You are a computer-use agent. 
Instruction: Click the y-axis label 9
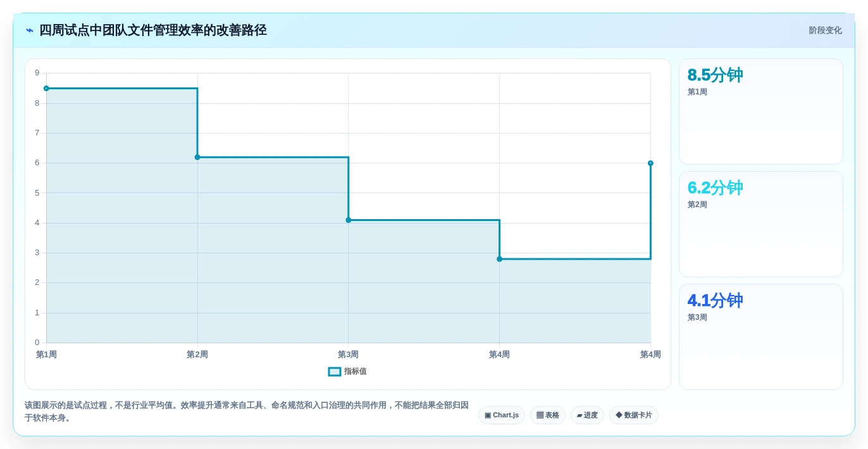point(37,73)
